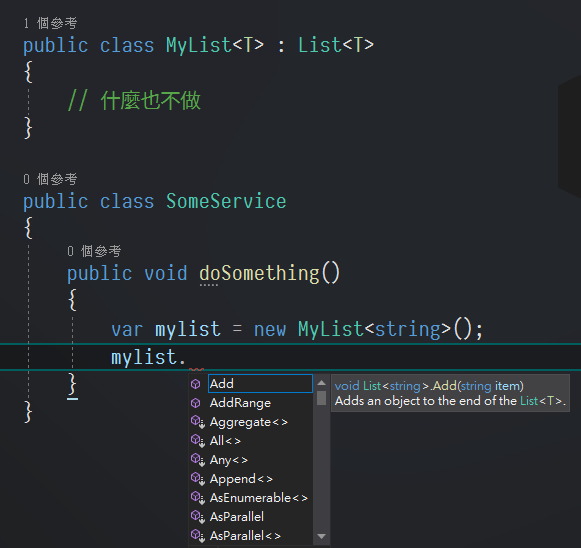Place cursor after mylist. in the editor
The width and height of the screenshot is (581, 548).
(187, 358)
